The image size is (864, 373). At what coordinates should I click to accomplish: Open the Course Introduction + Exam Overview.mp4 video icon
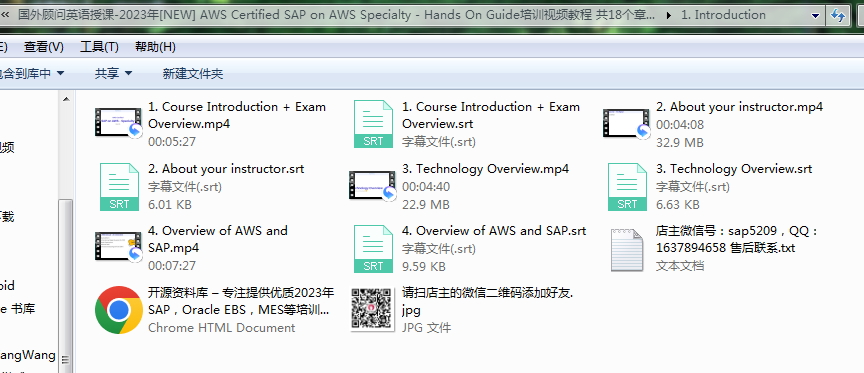coord(118,123)
